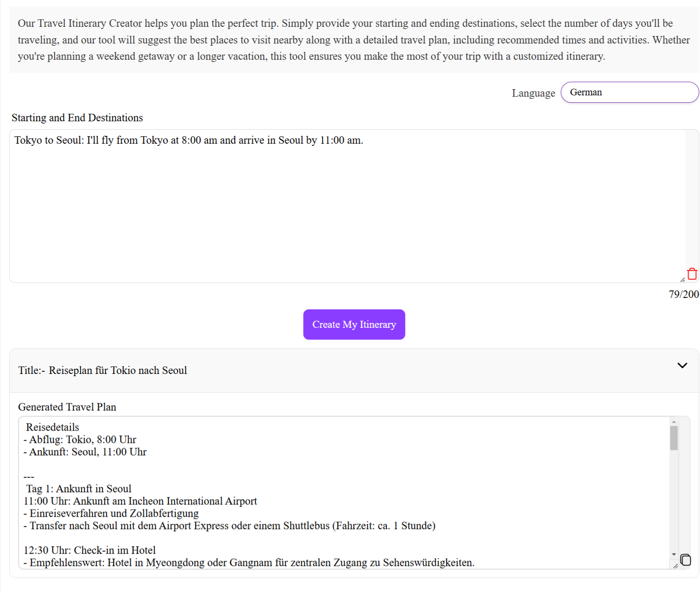Collapse the Reiseplan für Tokio nach Seoul section

point(682,366)
